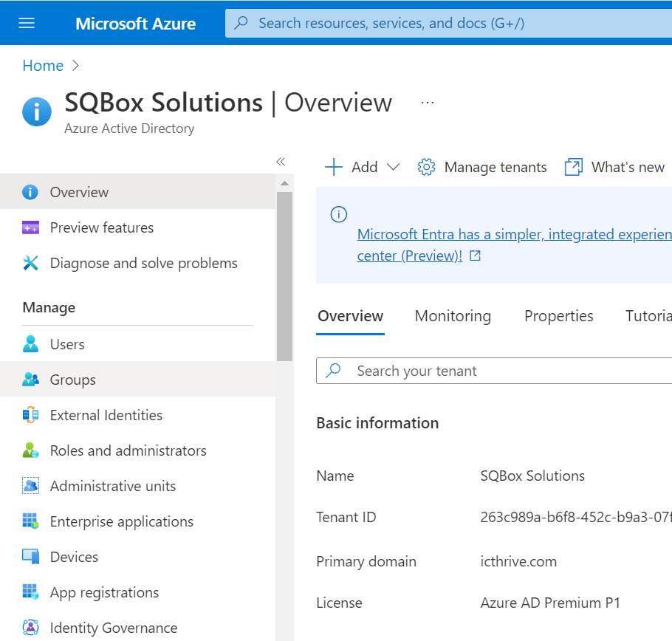Click the Preview features icon

pos(30,227)
